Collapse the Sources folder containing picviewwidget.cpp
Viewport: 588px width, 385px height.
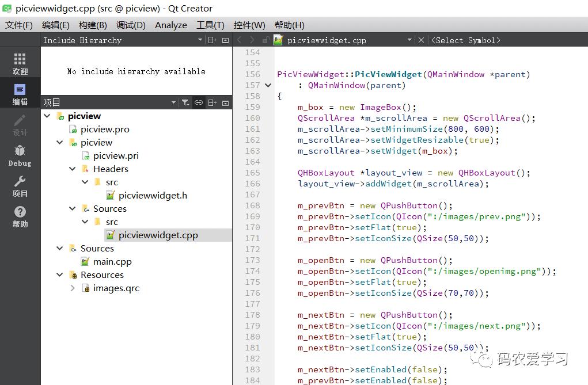(73, 208)
